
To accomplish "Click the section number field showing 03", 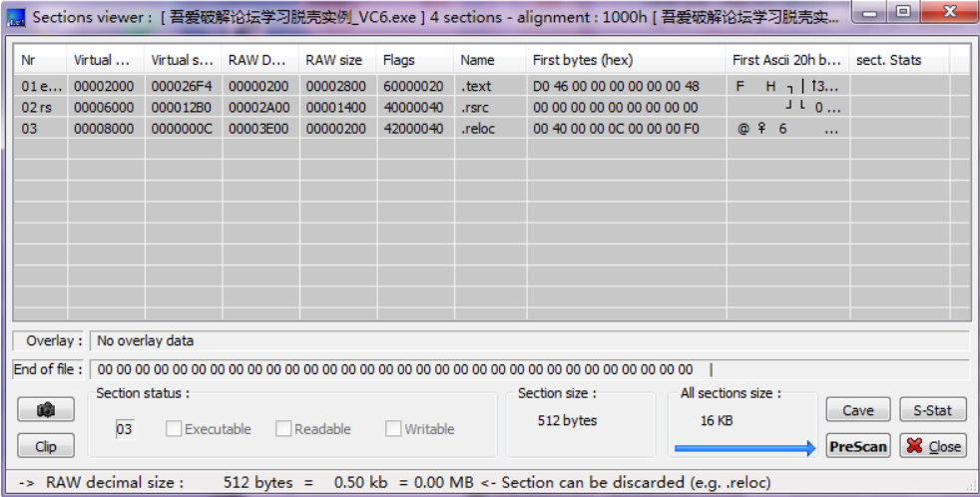I will click(124, 430).
